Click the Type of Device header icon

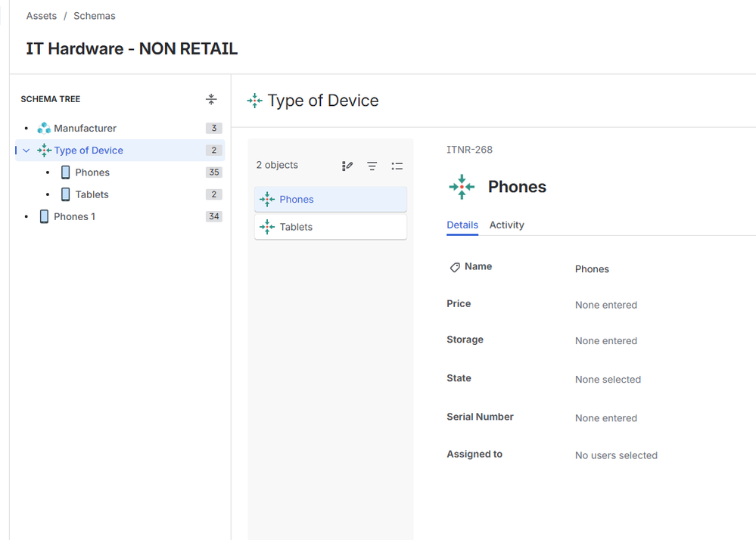pos(255,101)
